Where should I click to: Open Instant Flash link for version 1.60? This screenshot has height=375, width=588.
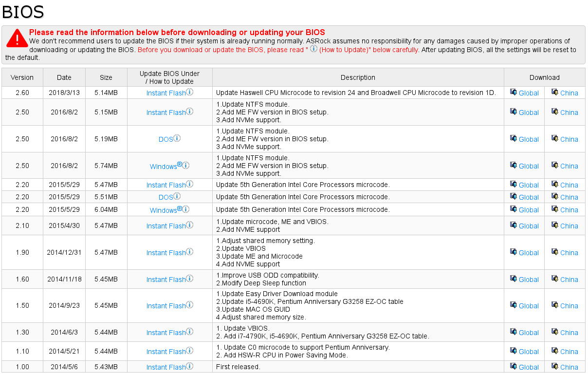[166, 280]
